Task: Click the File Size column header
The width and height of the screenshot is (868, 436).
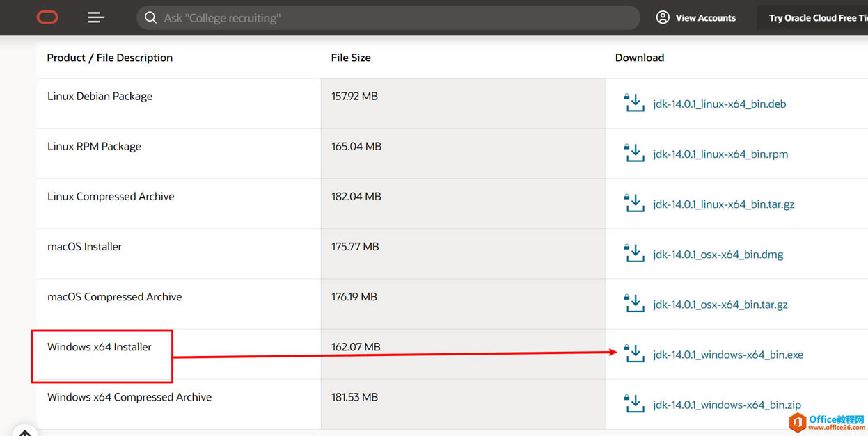Action: click(351, 58)
